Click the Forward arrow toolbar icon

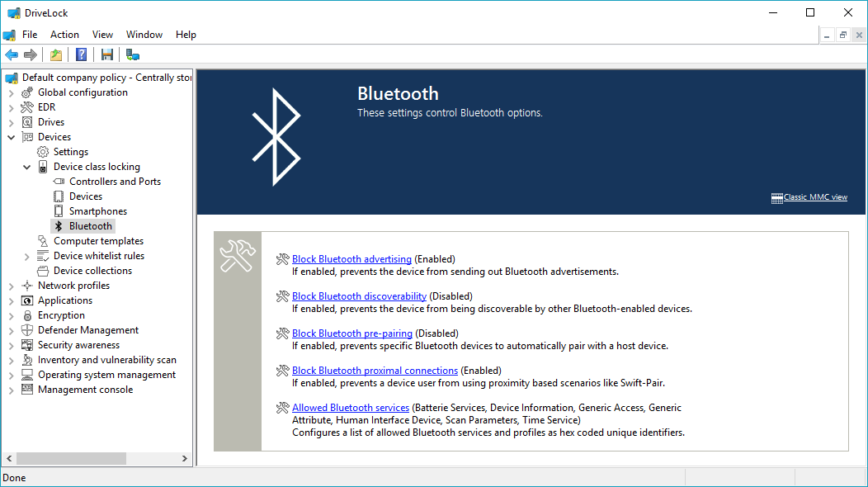coord(31,54)
